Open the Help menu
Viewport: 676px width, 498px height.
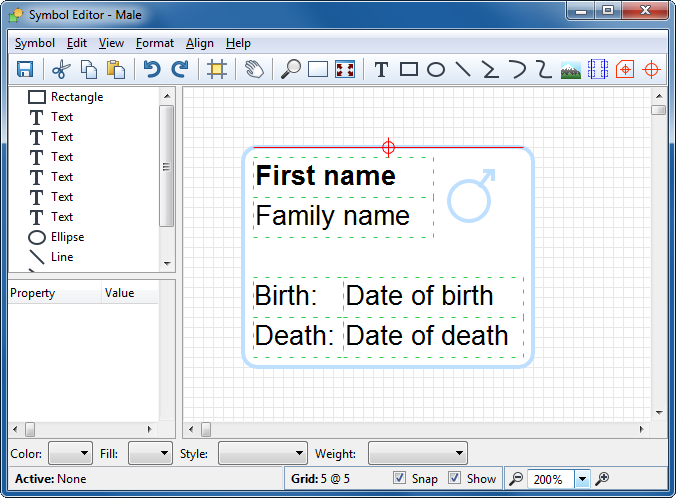[238, 43]
